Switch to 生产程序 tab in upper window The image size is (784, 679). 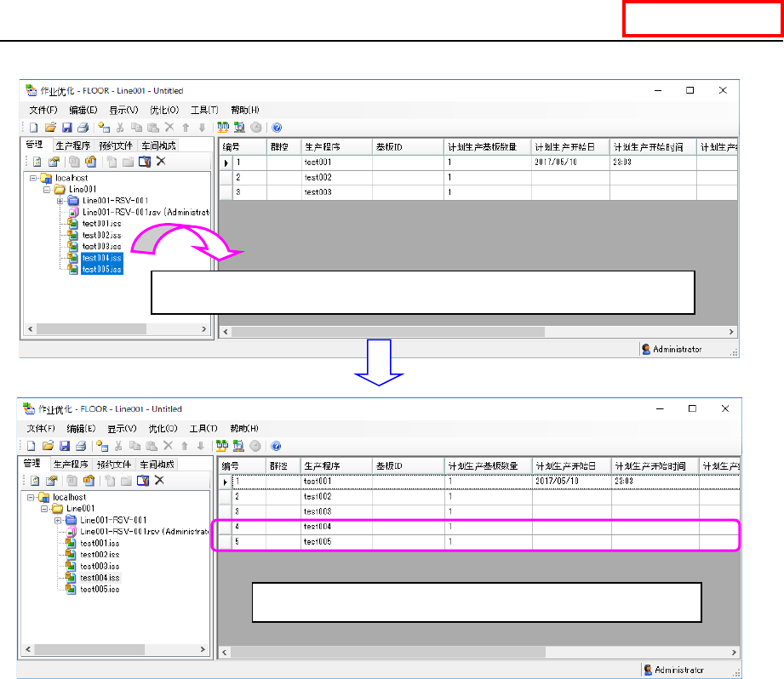click(73, 145)
